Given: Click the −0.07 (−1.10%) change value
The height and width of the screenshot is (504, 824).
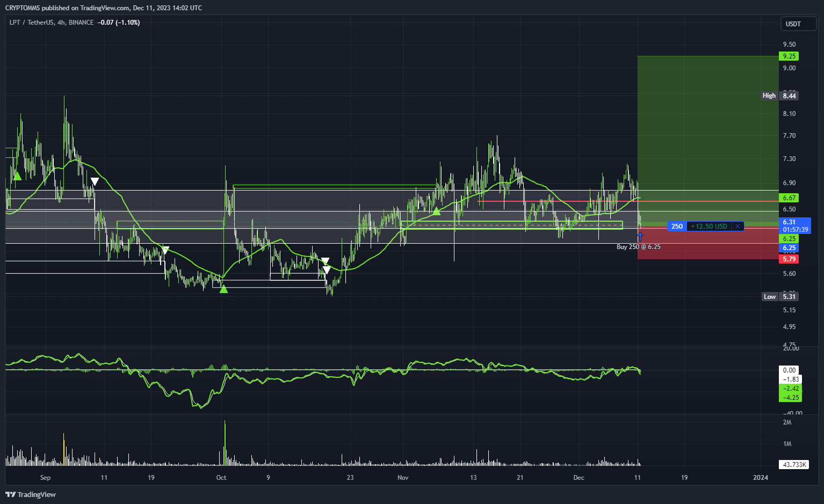Looking at the screenshot, I should point(118,23).
